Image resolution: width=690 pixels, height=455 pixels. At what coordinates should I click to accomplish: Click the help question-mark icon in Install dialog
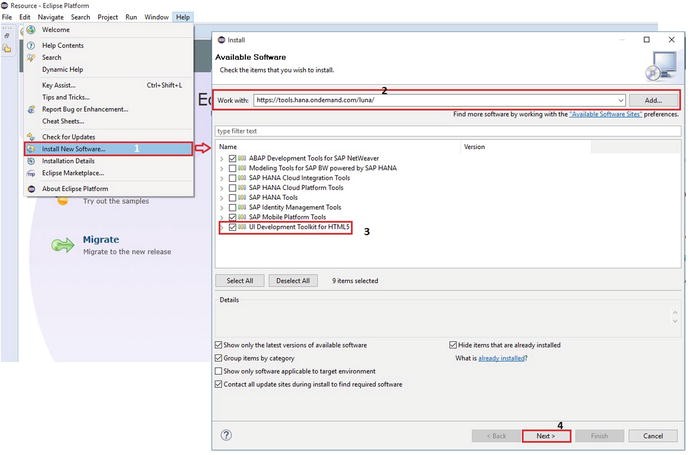pos(226,435)
